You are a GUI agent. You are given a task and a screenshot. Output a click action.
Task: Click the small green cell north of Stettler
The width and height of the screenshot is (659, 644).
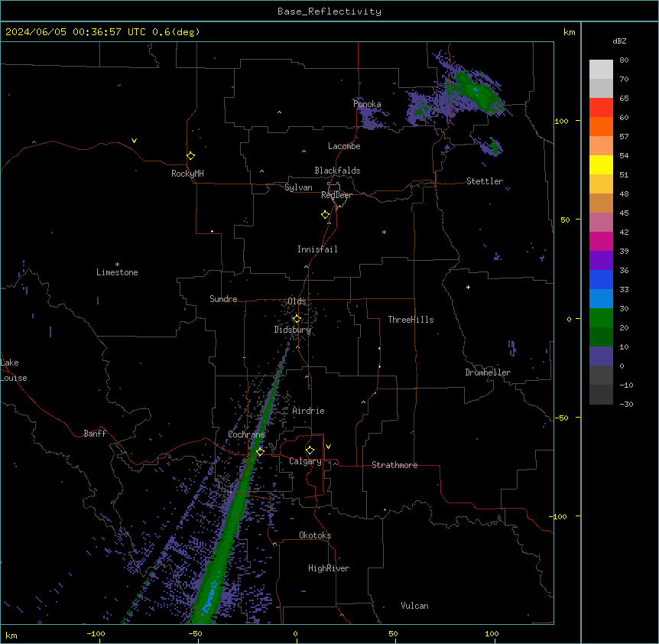click(x=495, y=147)
